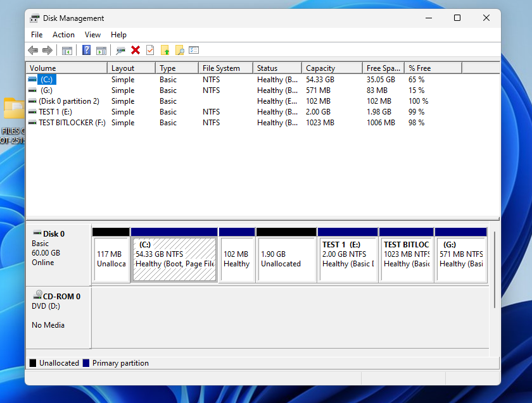Open the desktop folder icon behind the window

(13, 109)
